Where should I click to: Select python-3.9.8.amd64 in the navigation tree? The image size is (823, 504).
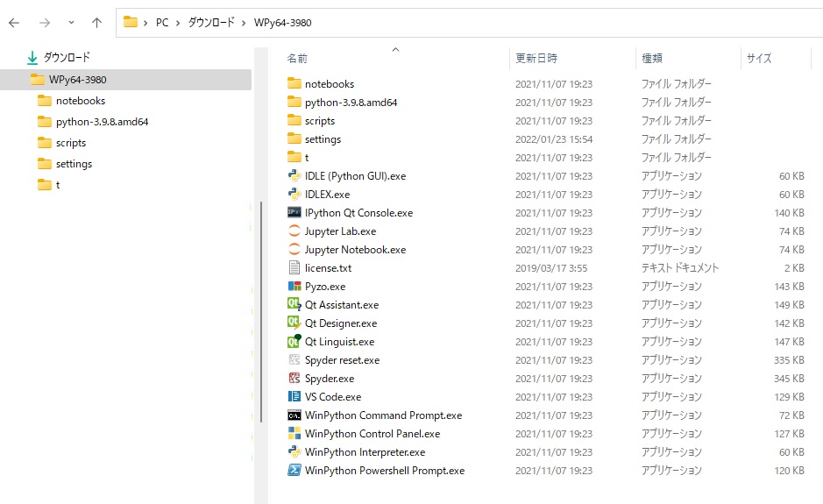point(102,122)
